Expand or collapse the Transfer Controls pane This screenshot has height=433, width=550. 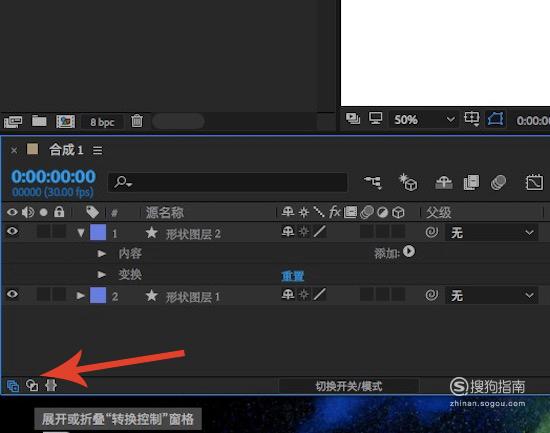[32, 386]
